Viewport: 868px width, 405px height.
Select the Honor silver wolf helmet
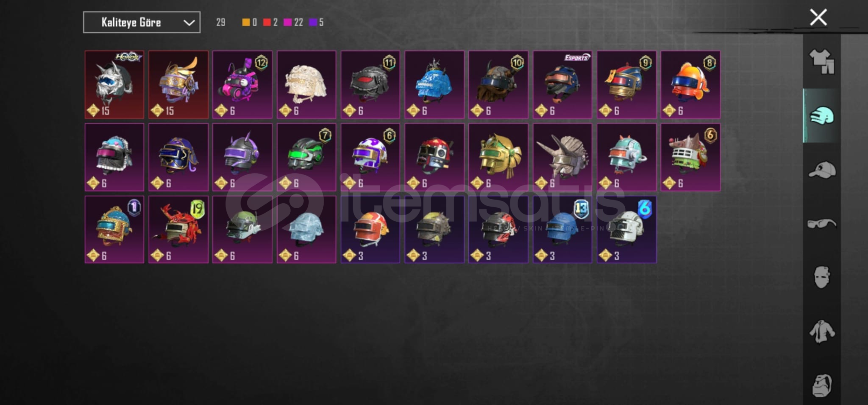(x=114, y=85)
